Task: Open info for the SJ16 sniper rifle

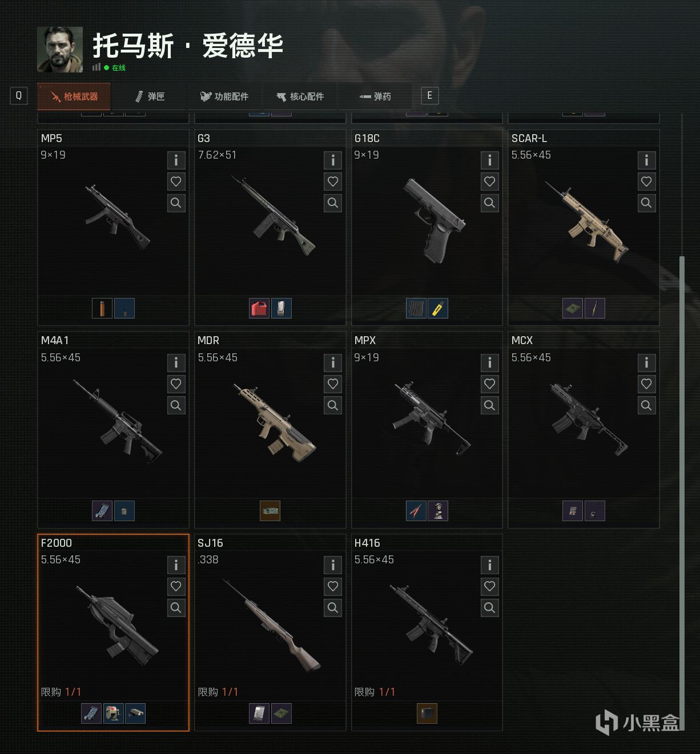Action: (333, 565)
